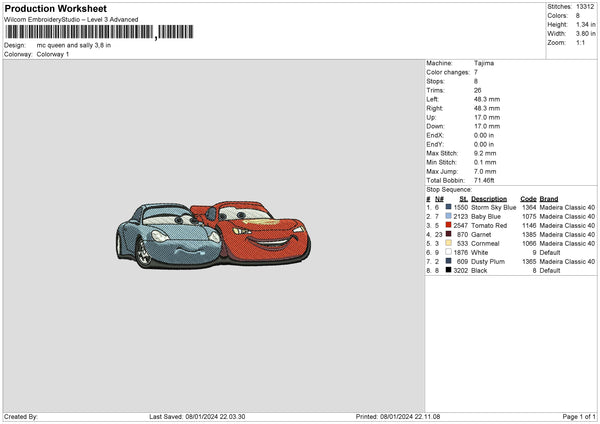Click the Black color swatch
The width and height of the screenshot is (600, 424).
[448, 270]
